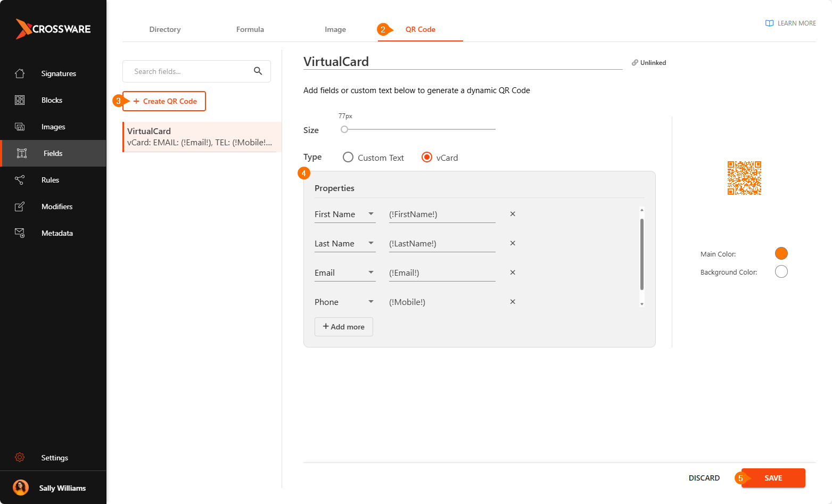Open Signatures via the home icon
This screenshot has width=832, height=504.
(x=20, y=73)
